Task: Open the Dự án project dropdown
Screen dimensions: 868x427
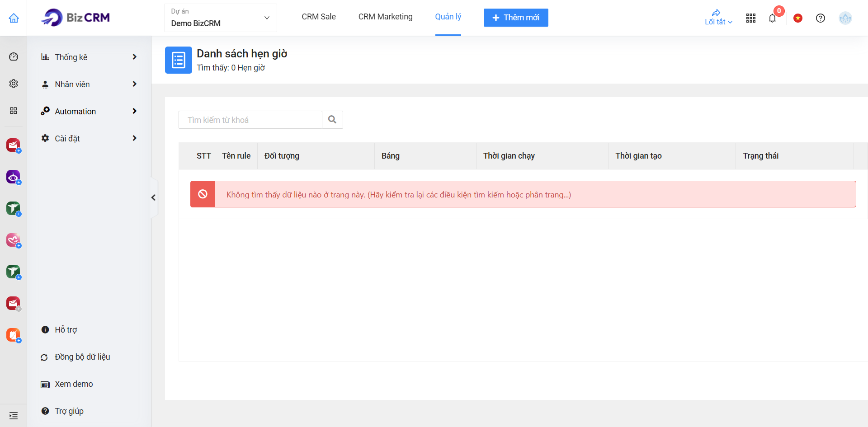Action: coord(220,18)
